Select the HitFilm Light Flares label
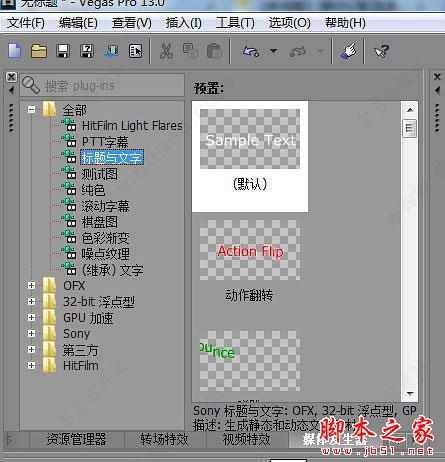445x462 pixels. (x=132, y=125)
